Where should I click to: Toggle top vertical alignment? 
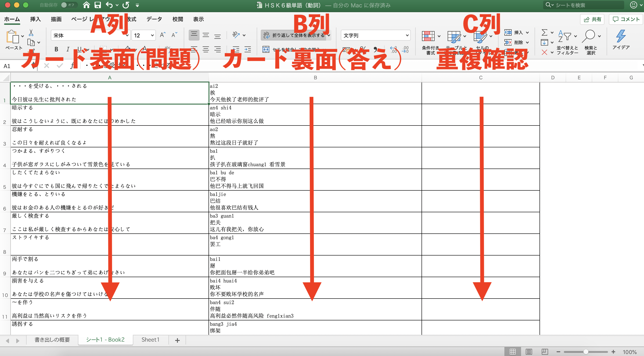pyautogui.click(x=194, y=35)
